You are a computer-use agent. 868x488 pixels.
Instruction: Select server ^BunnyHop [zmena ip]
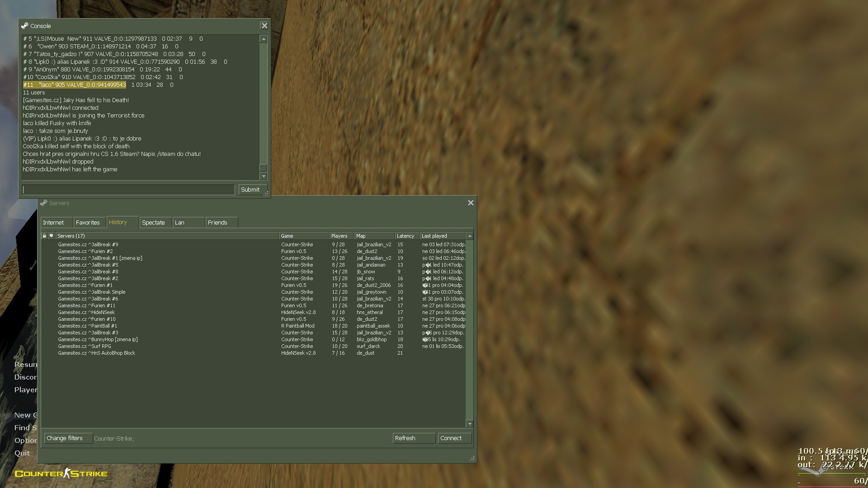point(253,339)
